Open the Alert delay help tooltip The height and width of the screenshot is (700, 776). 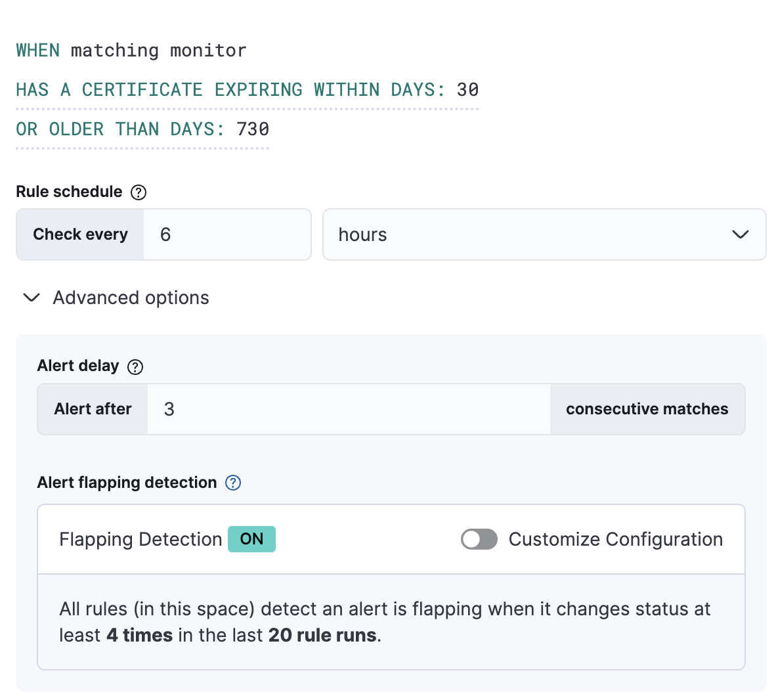135,367
